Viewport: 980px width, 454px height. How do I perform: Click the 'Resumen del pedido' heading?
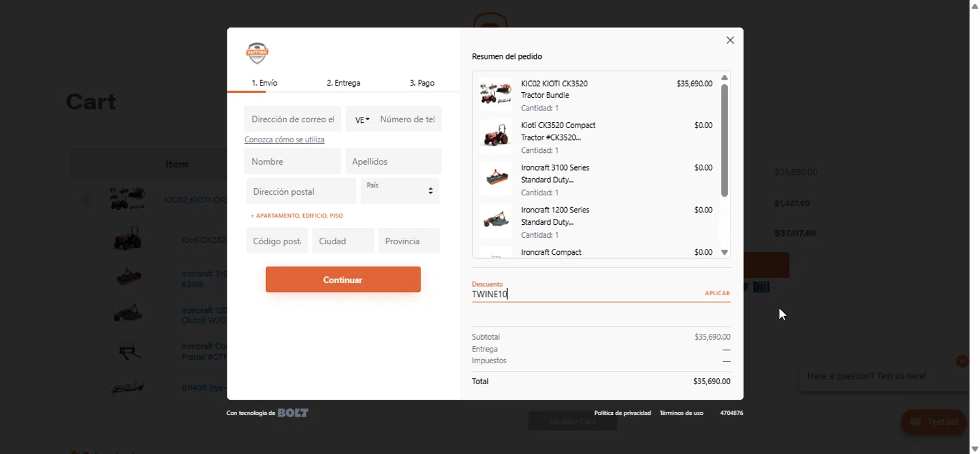pyautogui.click(x=507, y=57)
